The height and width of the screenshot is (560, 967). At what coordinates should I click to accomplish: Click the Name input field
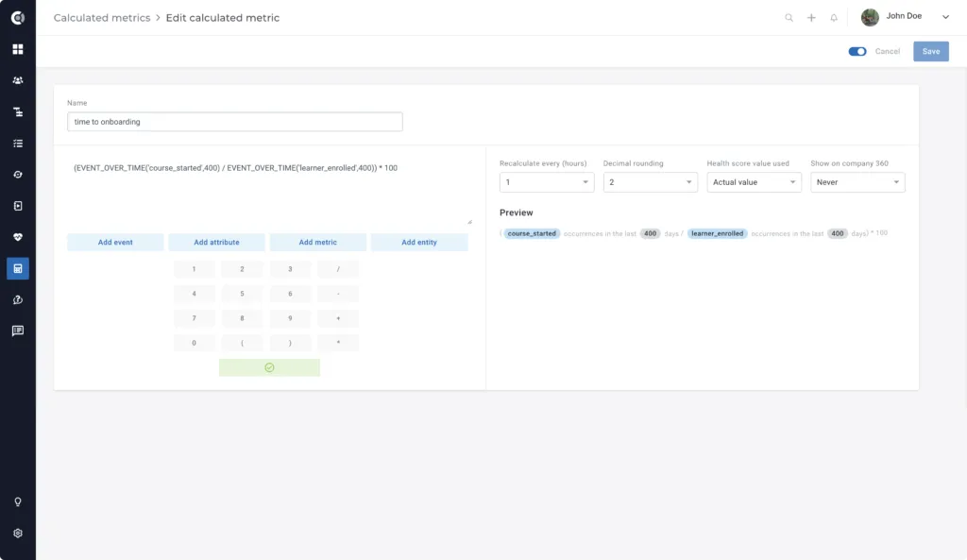235,122
